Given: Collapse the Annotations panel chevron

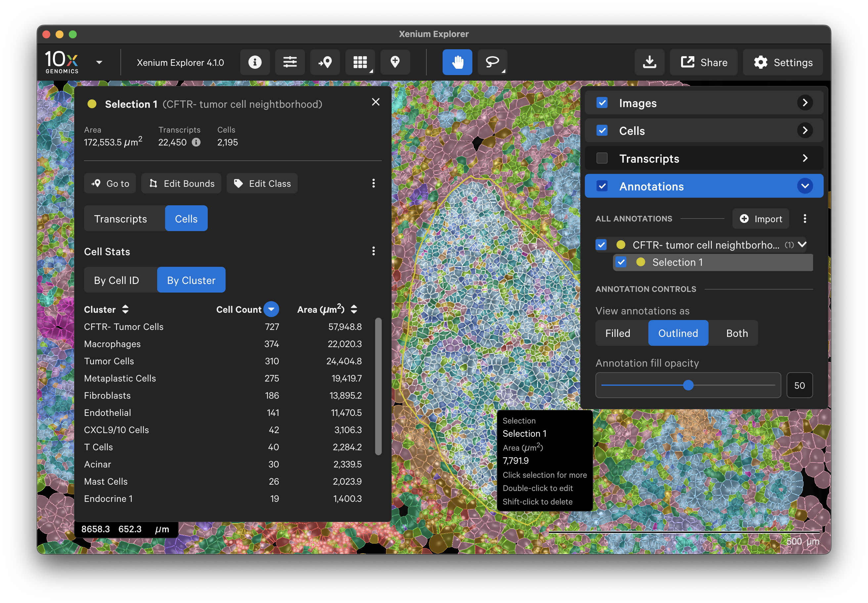Looking at the screenshot, I should click(804, 186).
